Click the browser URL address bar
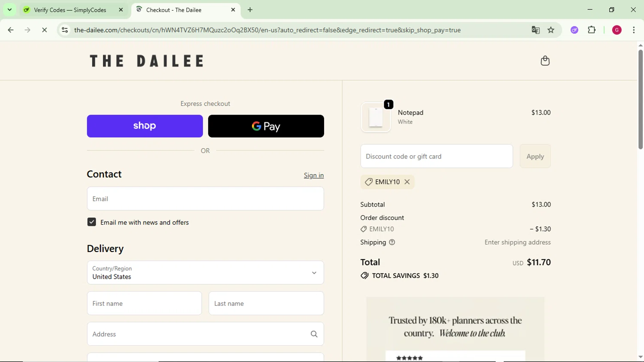Screen dimensions: 644x362 click(296, 30)
